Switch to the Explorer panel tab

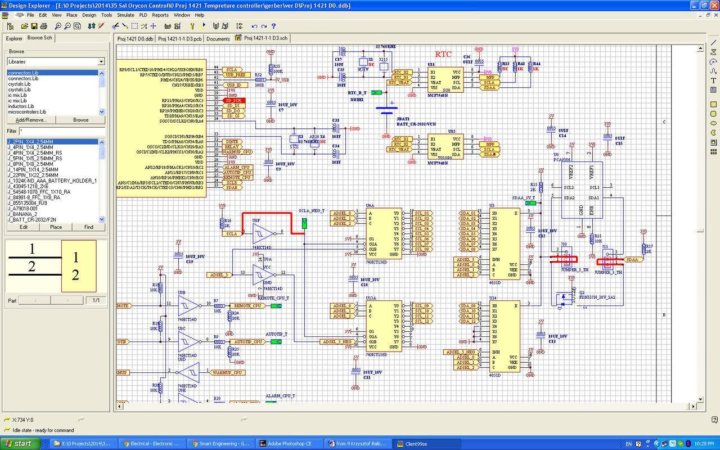click(x=14, y=38)
